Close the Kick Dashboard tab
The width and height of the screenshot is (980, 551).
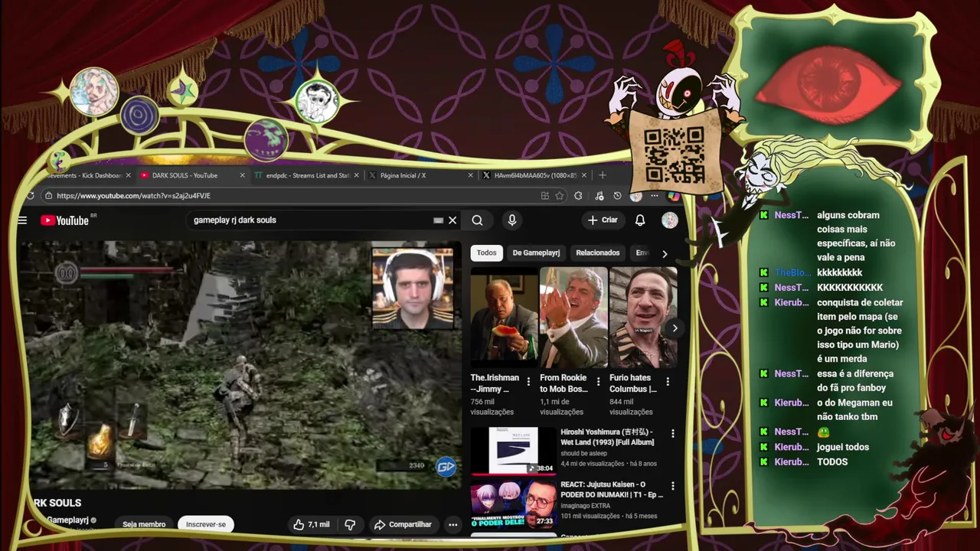pos(129,175)
